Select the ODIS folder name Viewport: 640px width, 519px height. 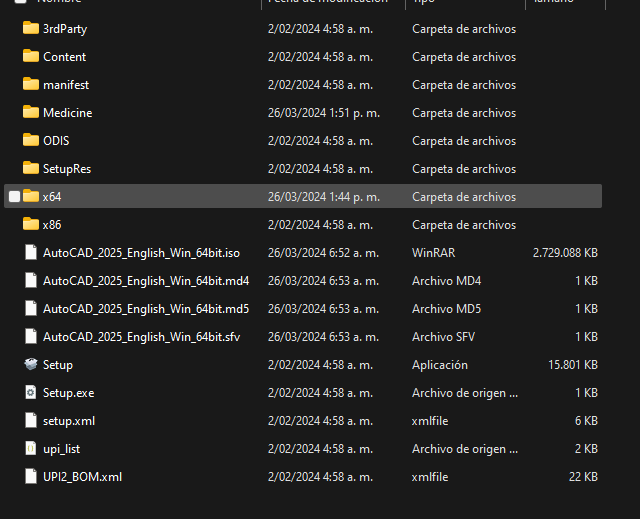point(56,141)
